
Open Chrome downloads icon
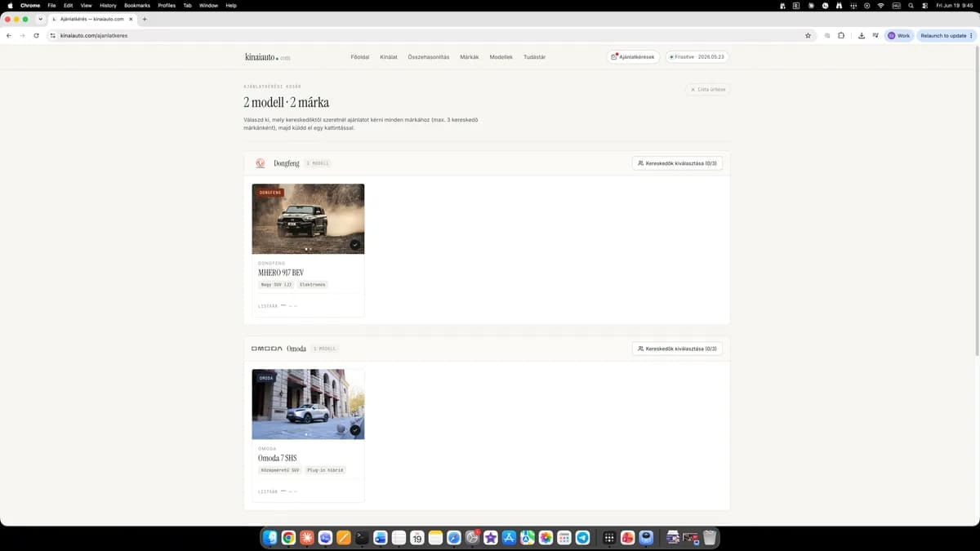coord(862,36)
